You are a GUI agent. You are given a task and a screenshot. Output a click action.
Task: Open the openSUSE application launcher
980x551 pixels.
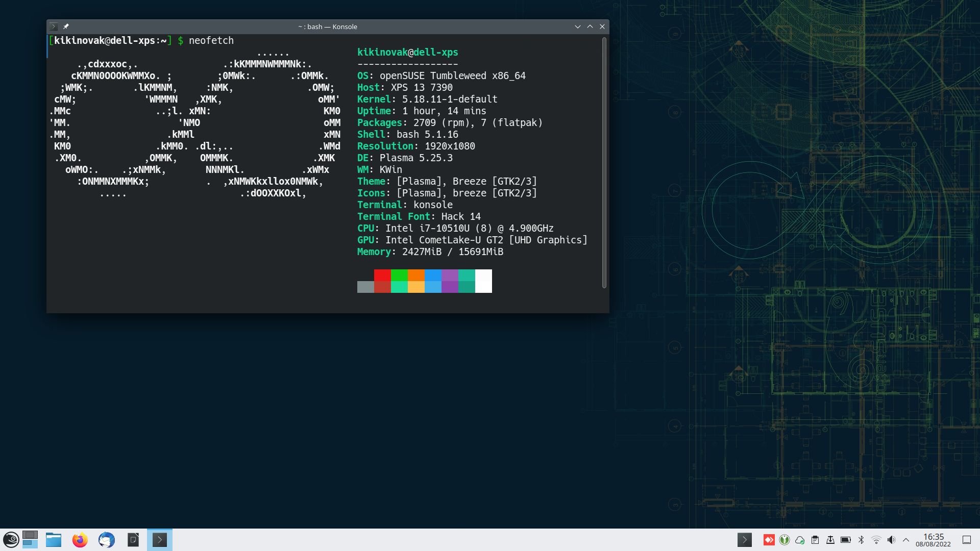[11, 540]
